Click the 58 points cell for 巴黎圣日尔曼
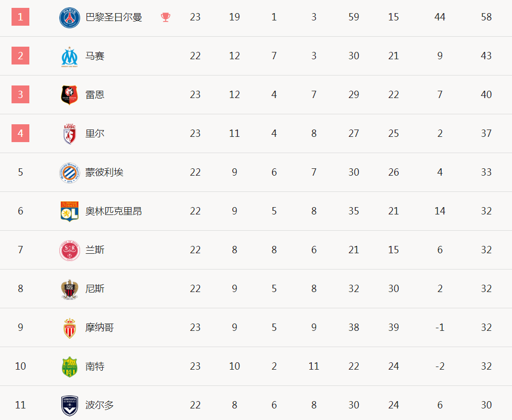This screenshot has width=512, height=420. (x=486, y=17)
